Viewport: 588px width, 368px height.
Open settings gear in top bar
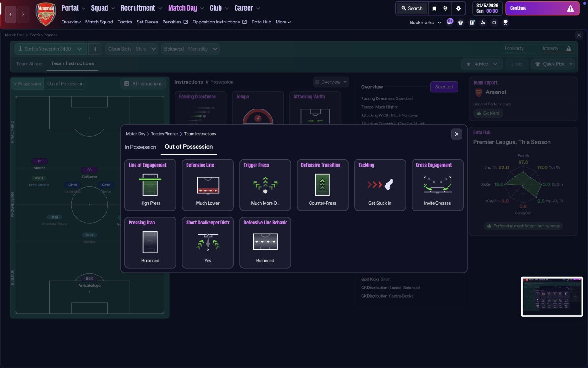(458, 8)
